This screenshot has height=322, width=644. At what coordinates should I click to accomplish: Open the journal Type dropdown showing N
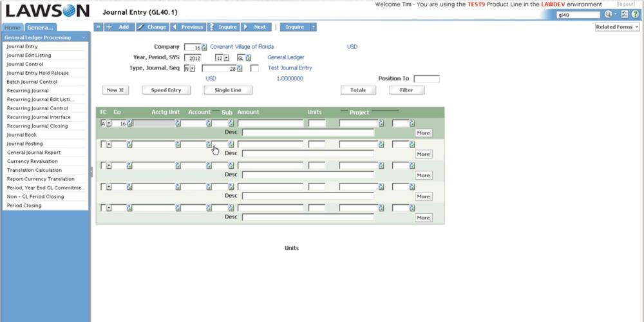(192, 68)
